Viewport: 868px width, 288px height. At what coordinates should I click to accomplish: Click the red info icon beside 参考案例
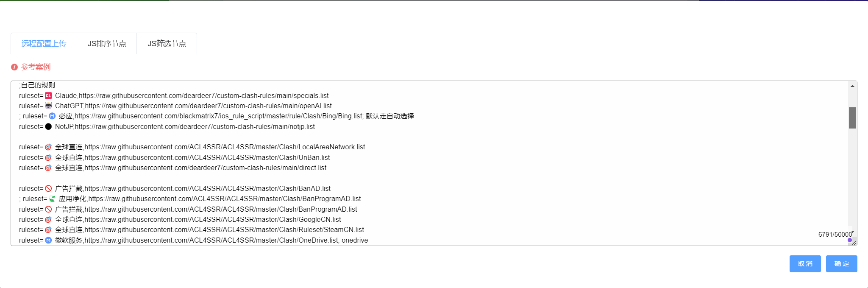coord(14,67)
